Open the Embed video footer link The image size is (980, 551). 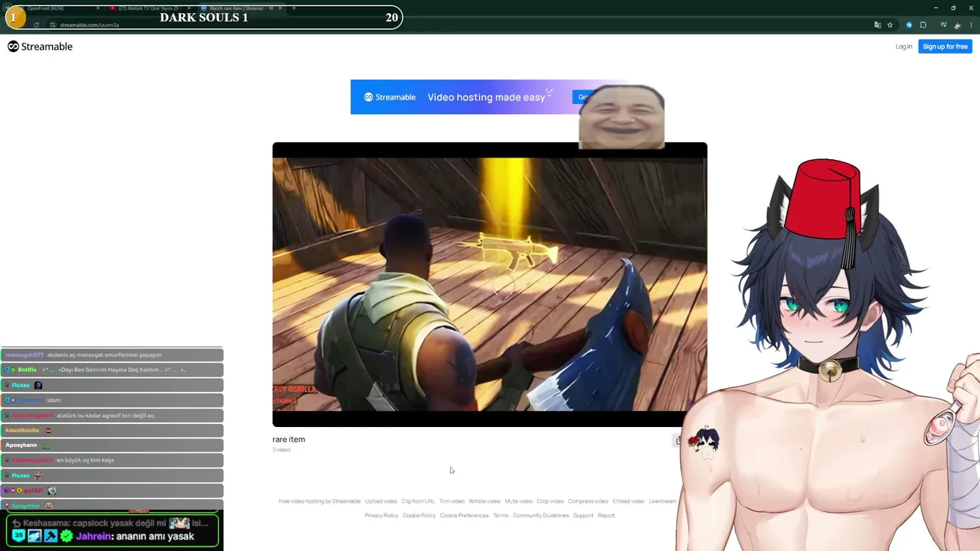click(x=628, y=501)
